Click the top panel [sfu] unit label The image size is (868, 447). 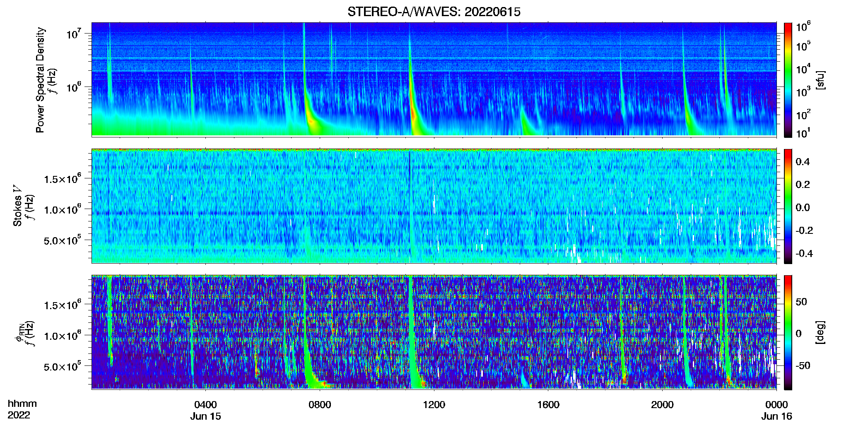pyautogui.click(x=820, y=80)
